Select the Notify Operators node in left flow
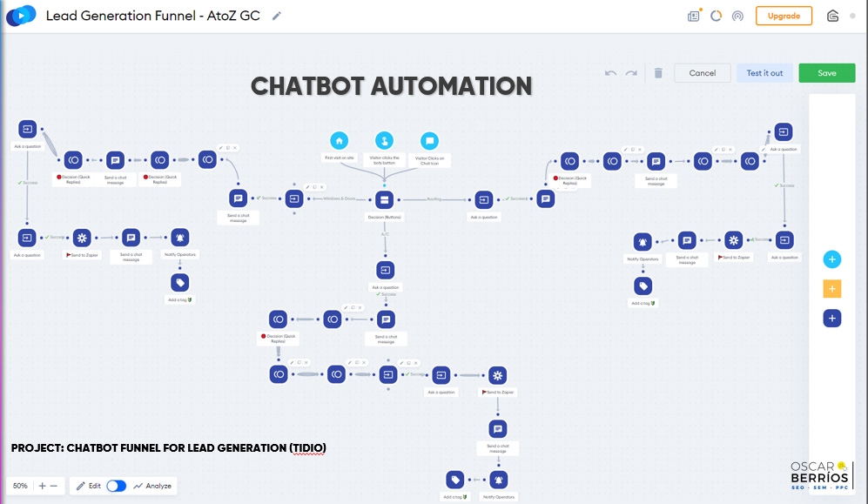The image size is (868, 504). tap(180, 238)
